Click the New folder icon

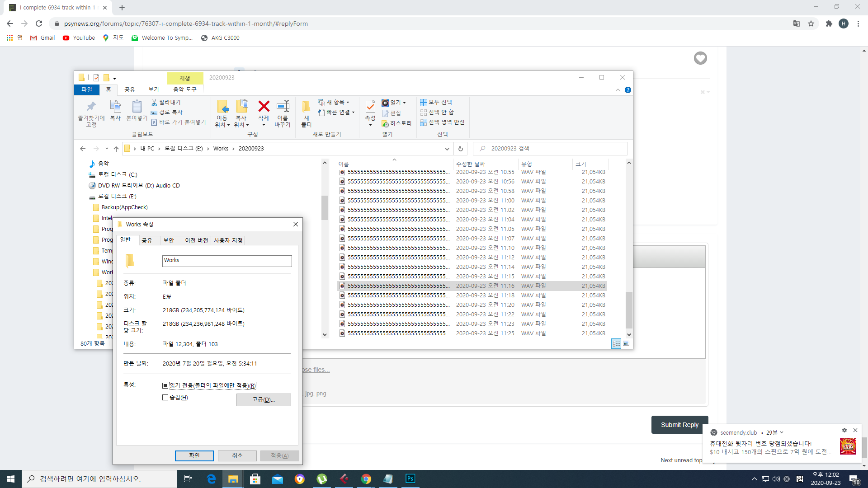point(306,108)
